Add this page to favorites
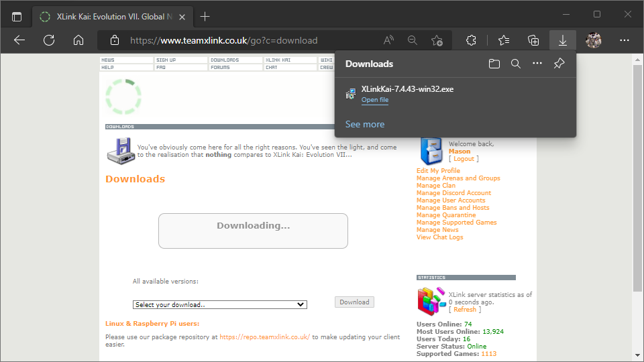Screen dimensions: 644x362 coord(437,40)
